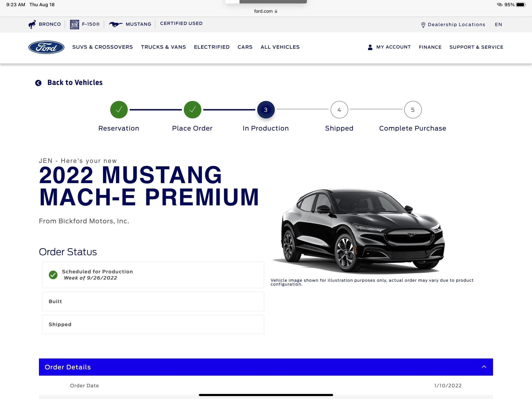Viewport: 532px width, 399px height.
Task: Click the My Account person icon
Action: pyautogui.click(x=370, y=47)
